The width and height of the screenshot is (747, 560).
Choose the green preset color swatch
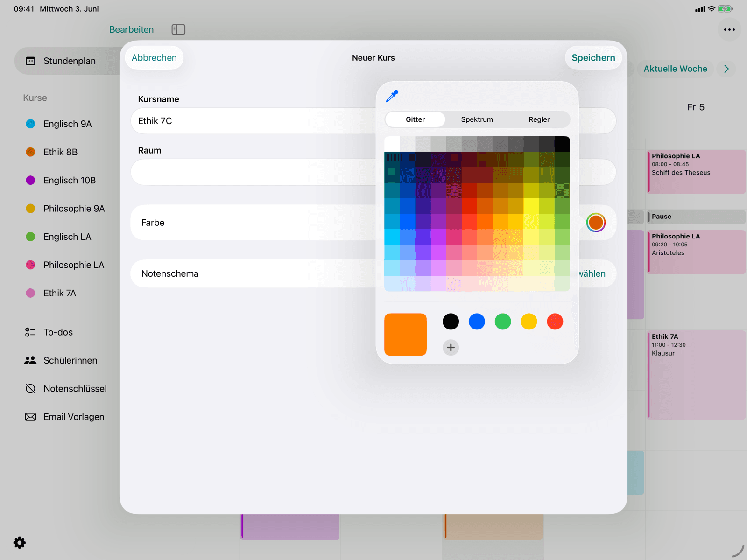point(503,322)
